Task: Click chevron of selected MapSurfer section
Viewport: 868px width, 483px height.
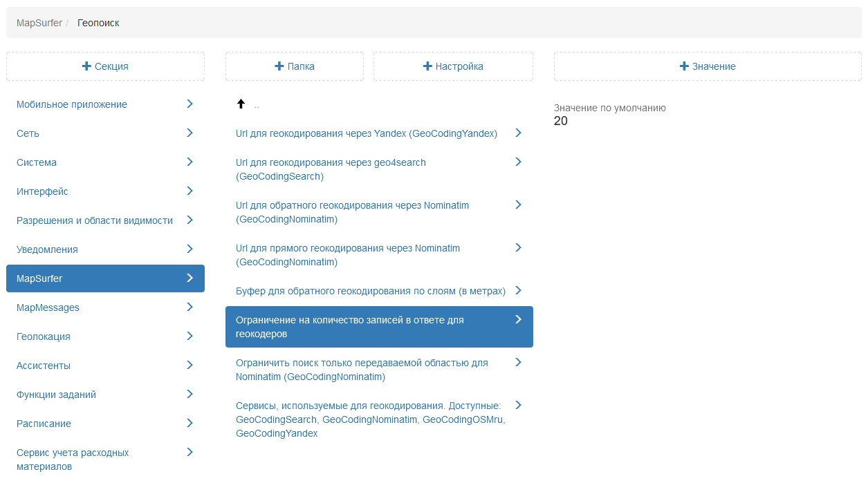Action: [x=190, y=278]
